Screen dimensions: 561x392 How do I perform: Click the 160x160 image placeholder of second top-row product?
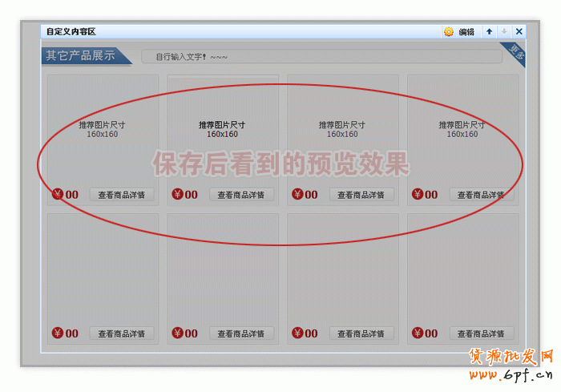point(222,129)
